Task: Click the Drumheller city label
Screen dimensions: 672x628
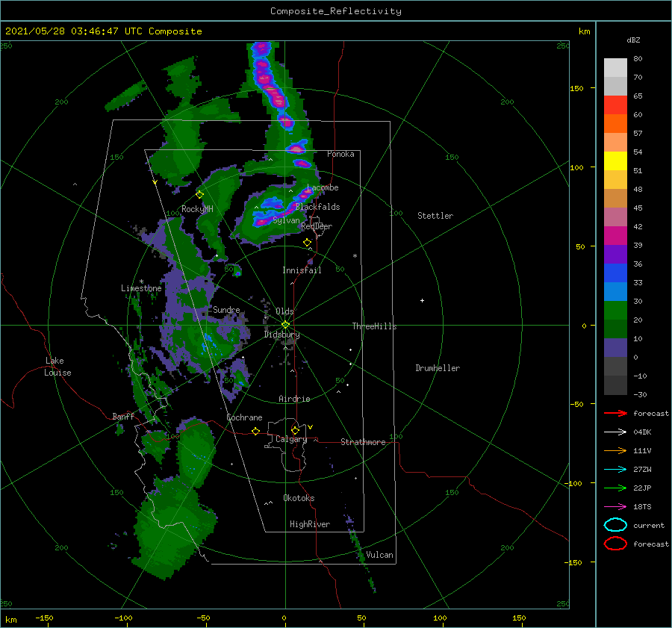Action: coord(438,368)
